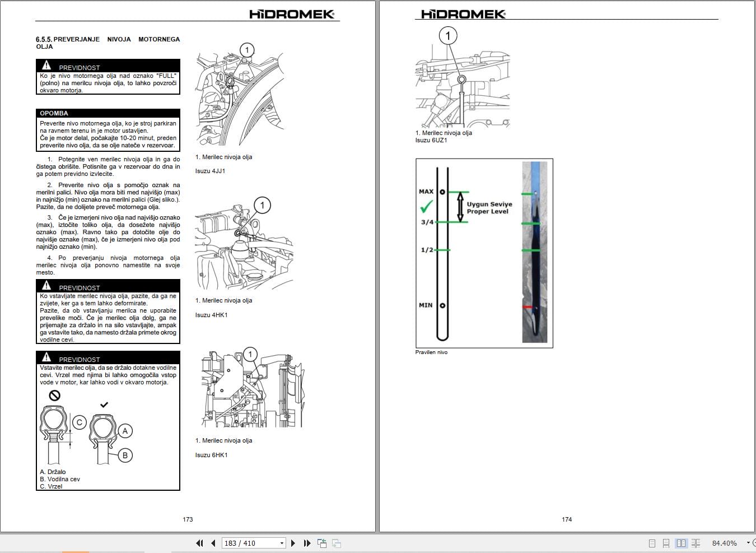Click the legend text B. Vodilna cev

pos(60,479)
